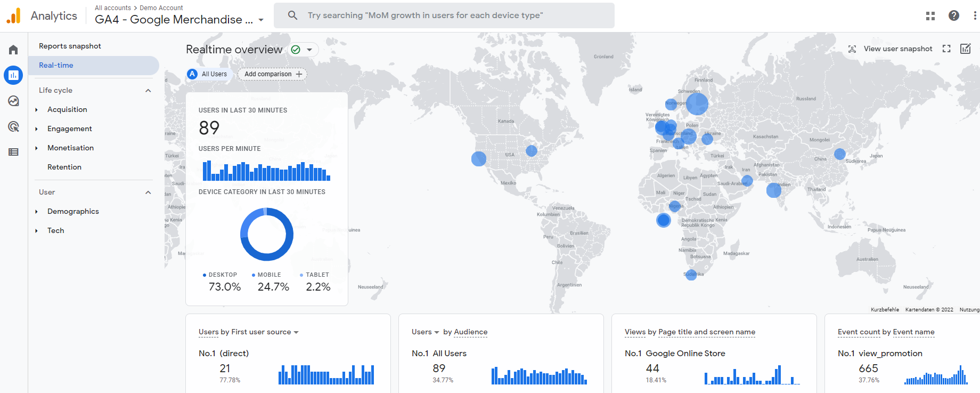Open the property selector dropdown arrow

261,20
